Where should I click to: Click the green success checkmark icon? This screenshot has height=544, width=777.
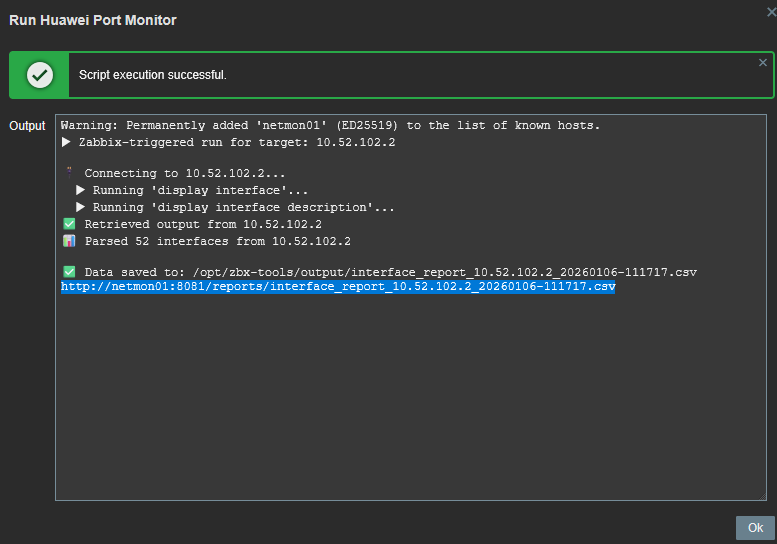coord(40,75)
